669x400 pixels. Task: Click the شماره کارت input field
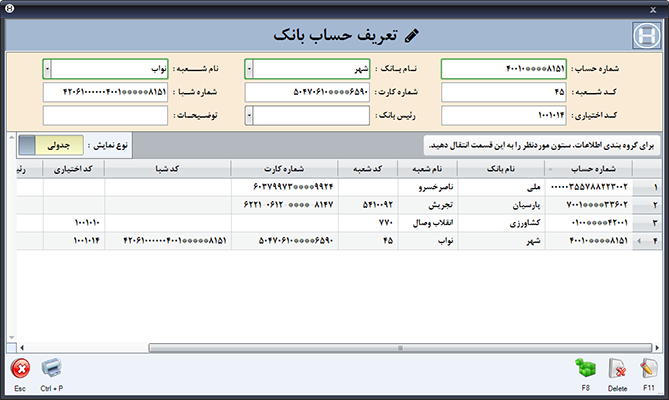click(x=307, y=92)
